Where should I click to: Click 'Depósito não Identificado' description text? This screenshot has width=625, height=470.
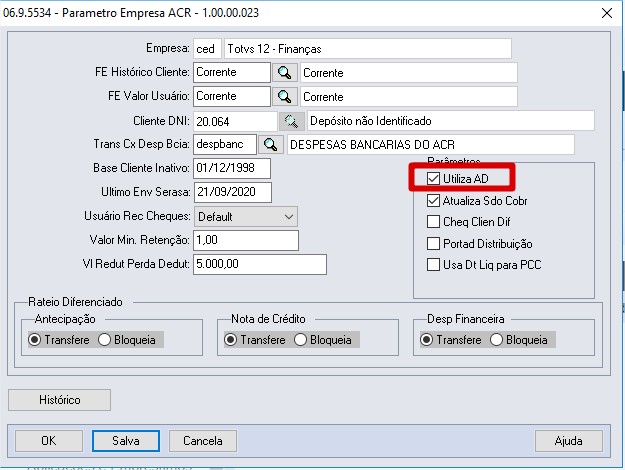451,121
